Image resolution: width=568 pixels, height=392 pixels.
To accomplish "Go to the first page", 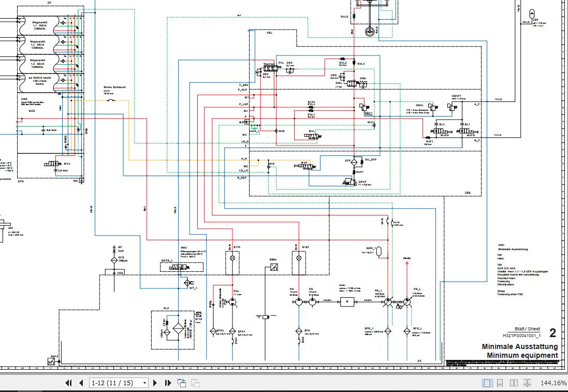I will pos(68,383).
